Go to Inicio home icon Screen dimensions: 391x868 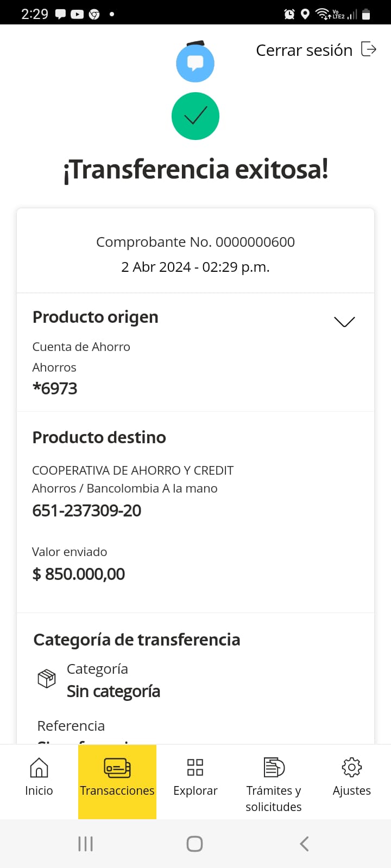pyautogui.click(x=39, y=768)
